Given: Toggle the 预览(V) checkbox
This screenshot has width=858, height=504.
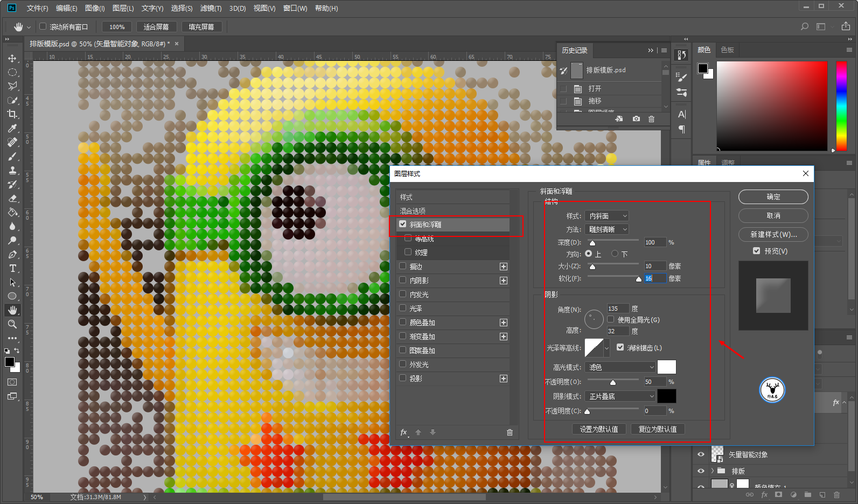Looking at the screenshot, I should [x=756, y=251].
